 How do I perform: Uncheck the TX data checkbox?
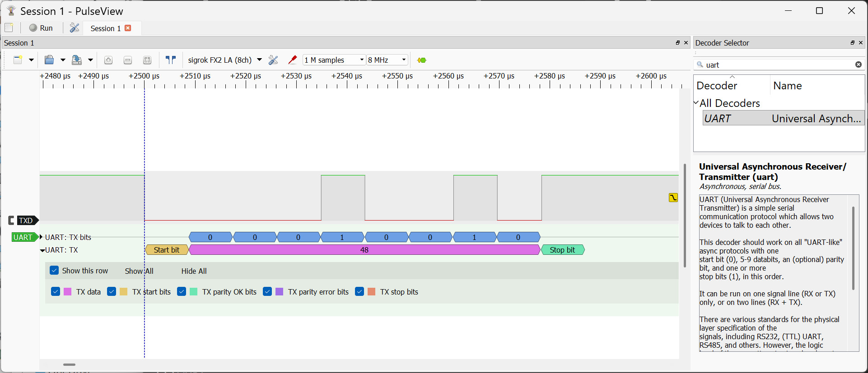56,292
